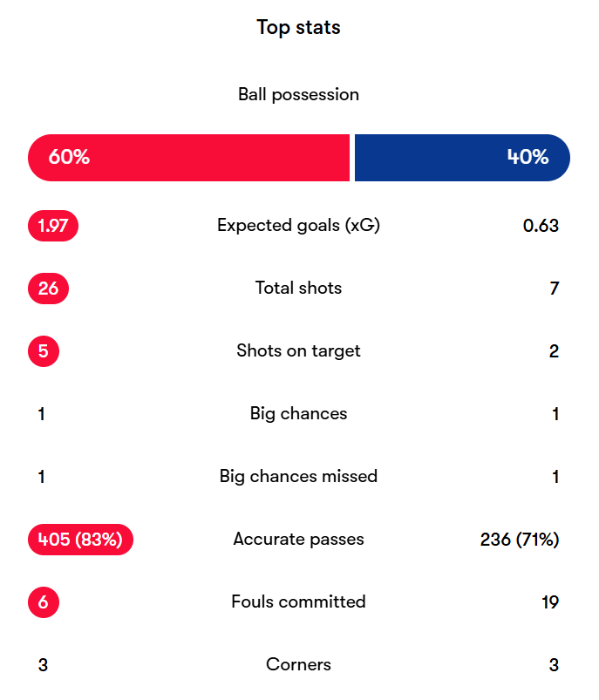
Task: Select the Big chances missed label
Action: click(298, 477)
